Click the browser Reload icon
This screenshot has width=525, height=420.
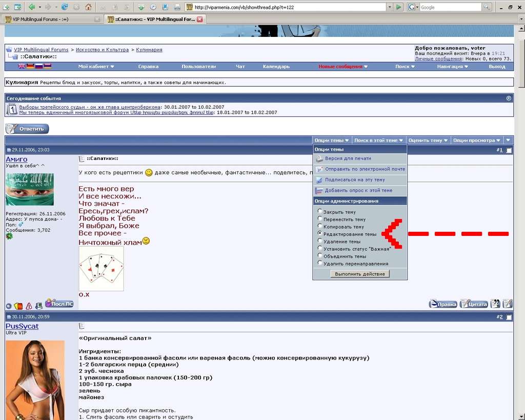click(65, 7)
